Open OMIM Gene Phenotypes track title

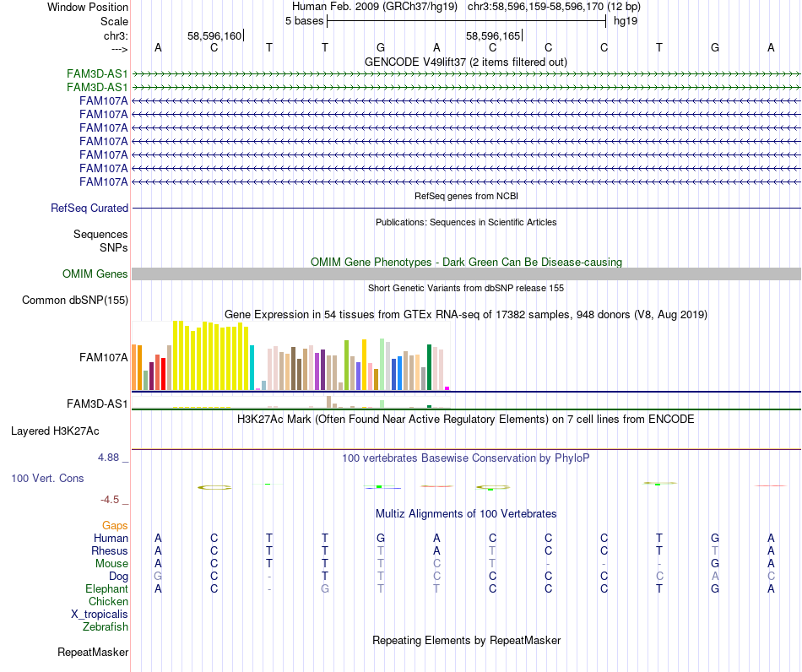(x=466, y=262)
